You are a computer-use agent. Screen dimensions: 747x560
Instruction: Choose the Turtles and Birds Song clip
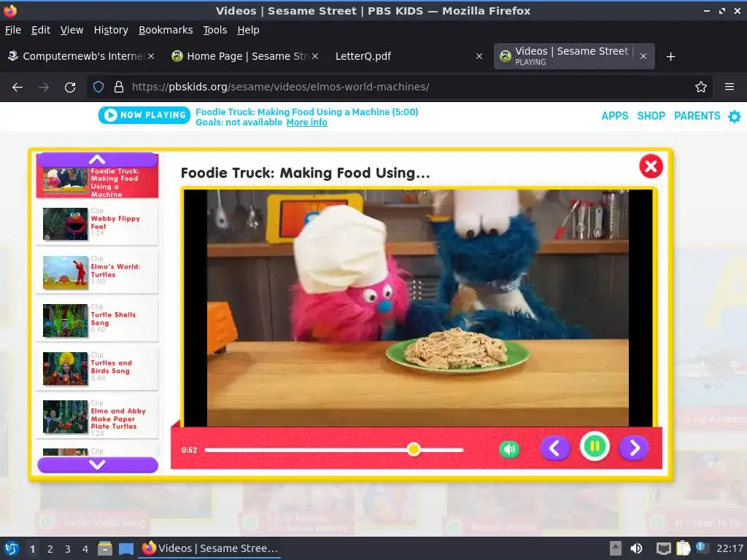97,367
